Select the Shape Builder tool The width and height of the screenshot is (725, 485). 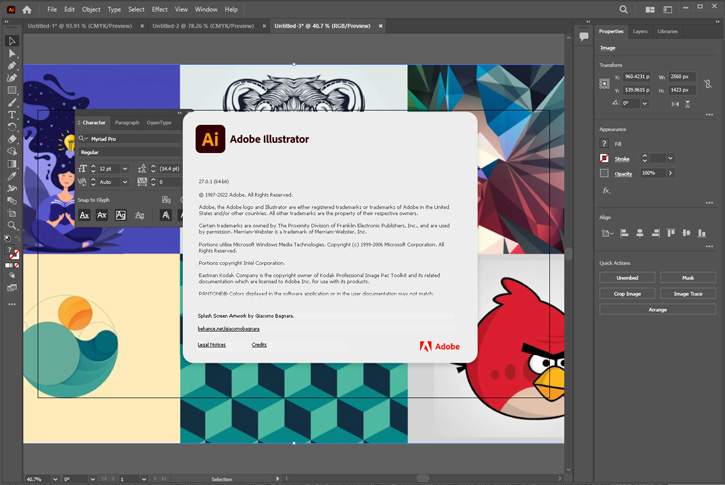click(x=12, y=151)
